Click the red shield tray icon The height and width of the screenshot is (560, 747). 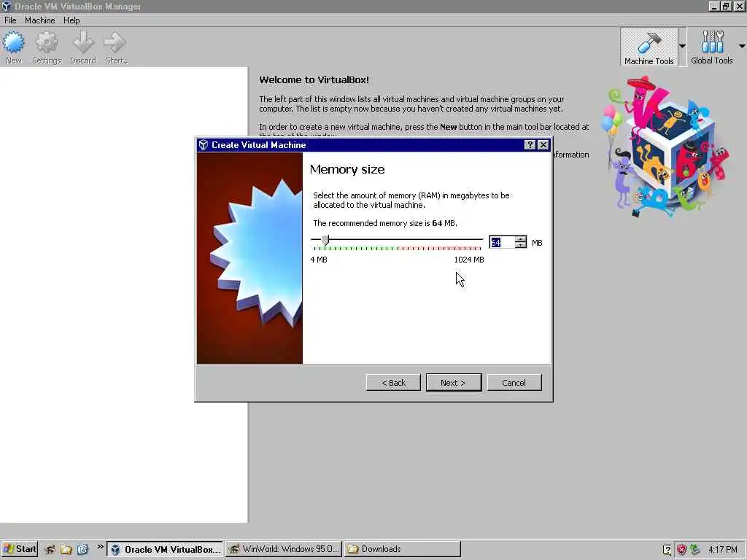[682, 550]
